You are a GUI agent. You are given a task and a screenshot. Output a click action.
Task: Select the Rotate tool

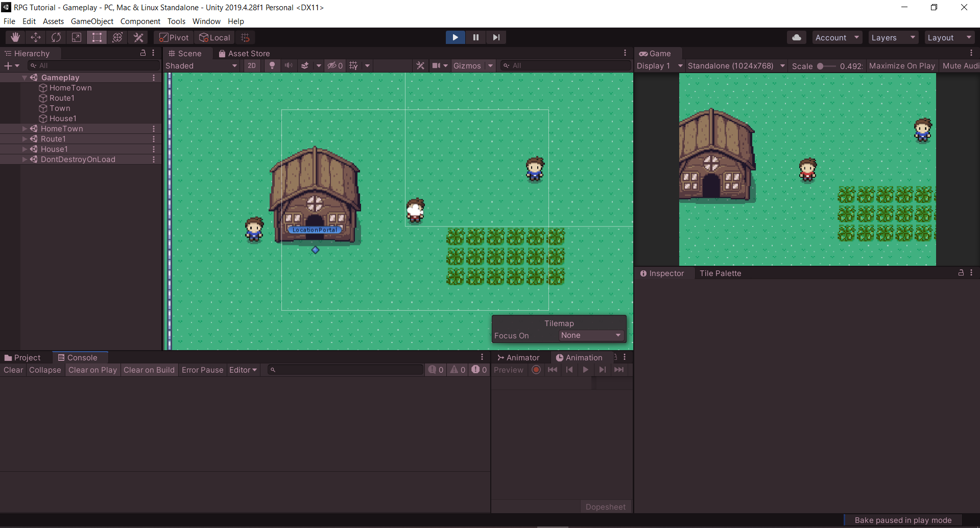click(x=56, y=37)
